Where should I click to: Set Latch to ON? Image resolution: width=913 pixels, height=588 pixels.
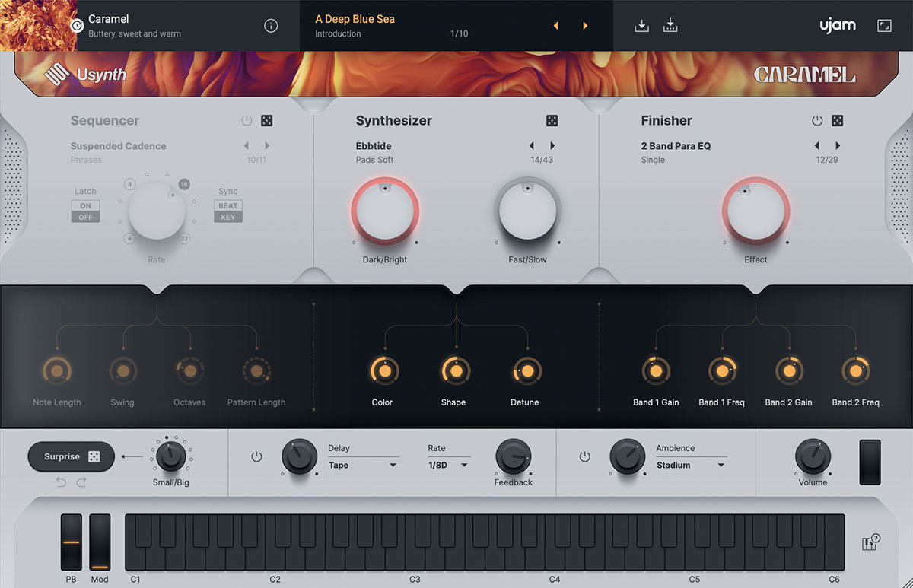[85, 206]
